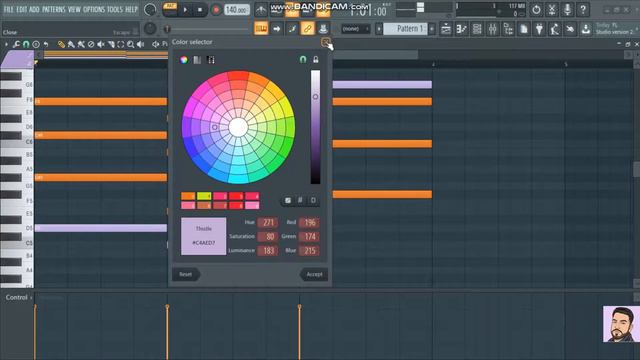Open the OPTIONS menu

point(94,9)
